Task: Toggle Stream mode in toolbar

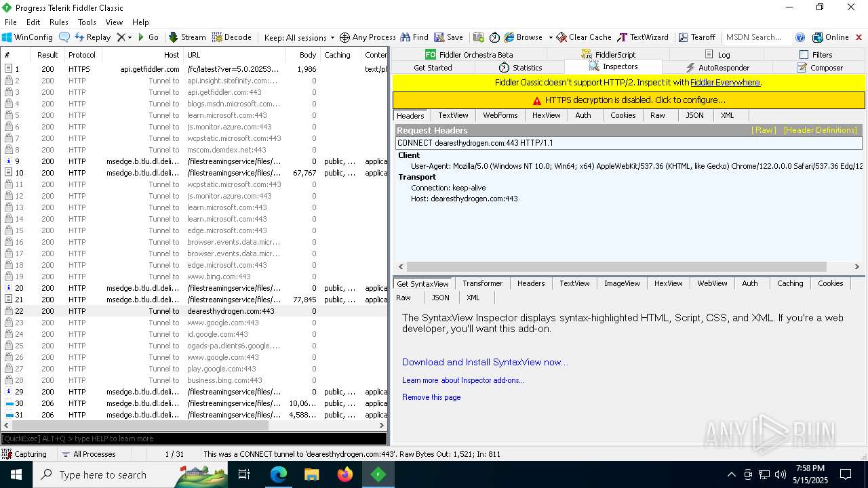Action: (x=187, y=37)
